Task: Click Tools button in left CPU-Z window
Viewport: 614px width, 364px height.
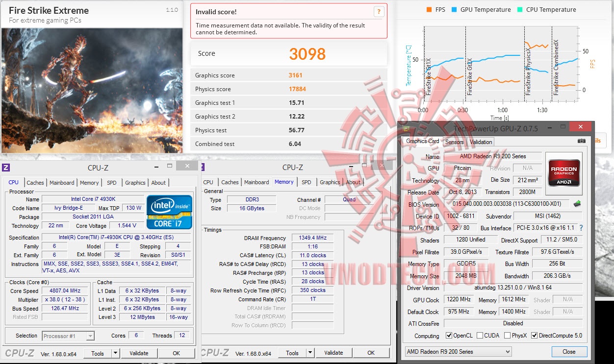Action: [x=98, y=353]
